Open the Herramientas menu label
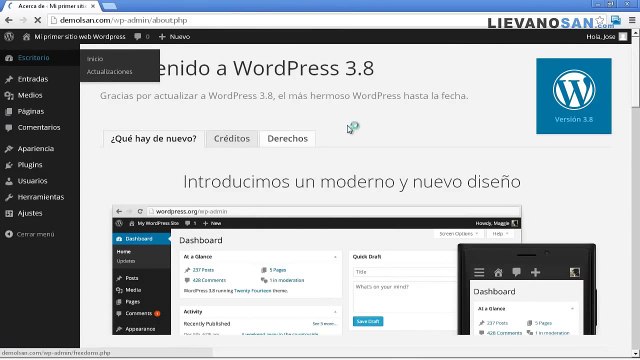 point(41,197)
